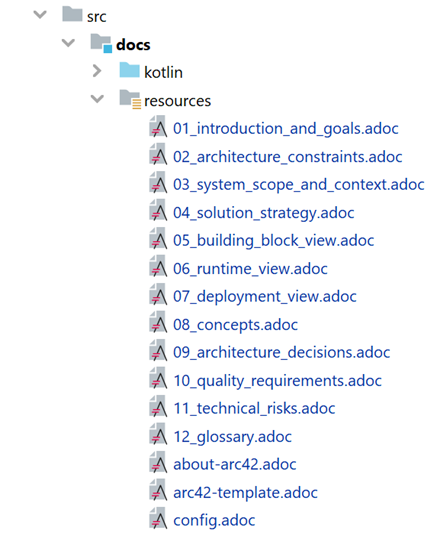Click the AsciiDoc icon beside 01_introduction_and_goals.adoc
Image resolution: width=437 pixels, height=533 pixels.
[158, 126]
